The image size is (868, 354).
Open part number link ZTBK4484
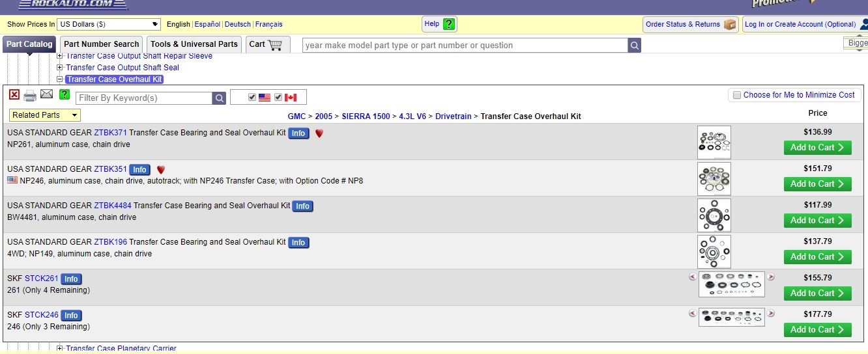[x=113, y=206]
